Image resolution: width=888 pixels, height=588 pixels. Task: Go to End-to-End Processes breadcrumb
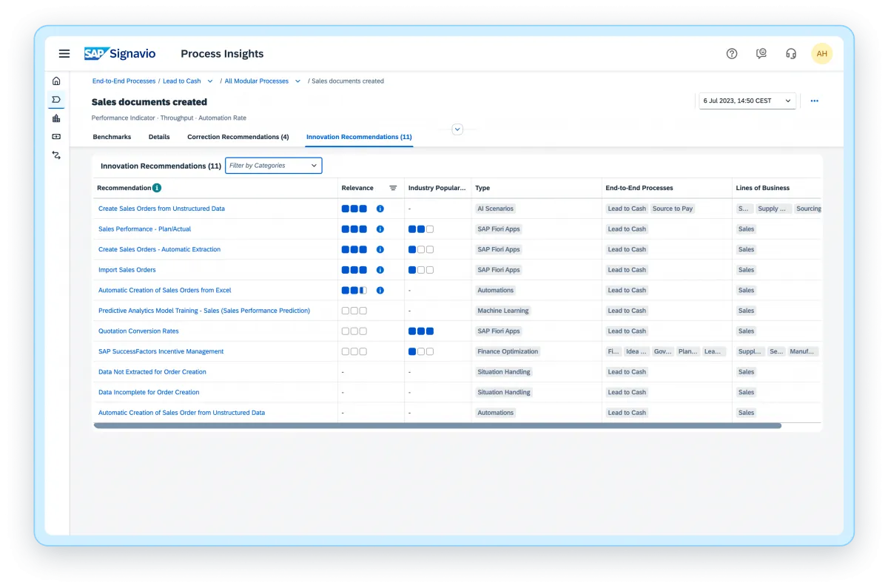(x=124, y=81)
